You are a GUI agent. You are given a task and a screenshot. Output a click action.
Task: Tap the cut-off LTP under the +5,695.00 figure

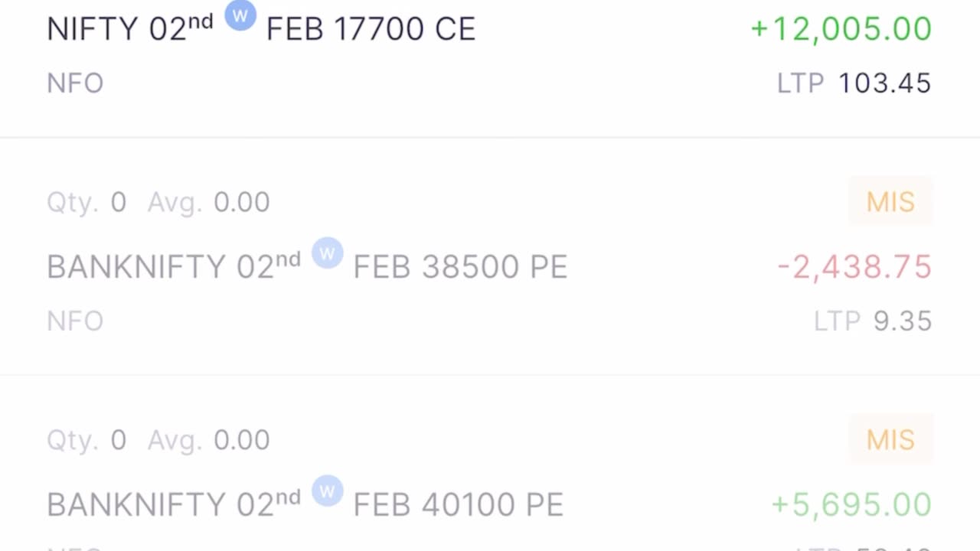863,547
